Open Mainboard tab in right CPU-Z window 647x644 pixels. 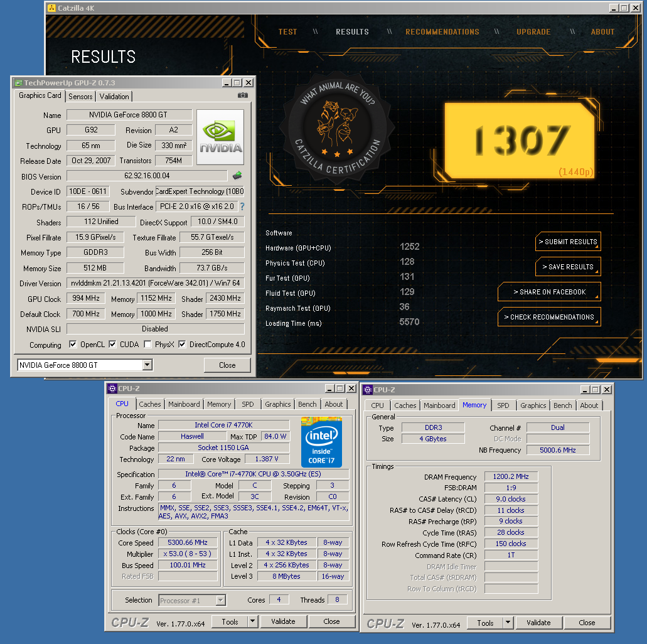click(x=439, y=406)
